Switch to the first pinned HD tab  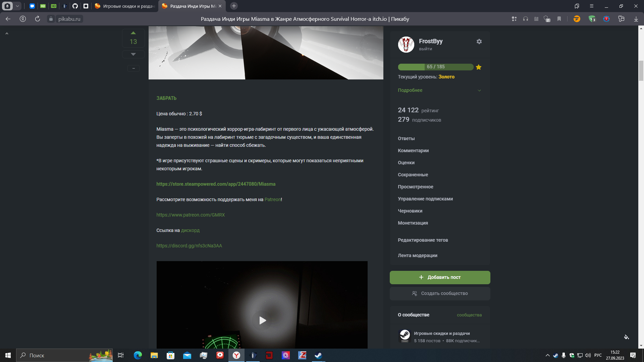43,6
